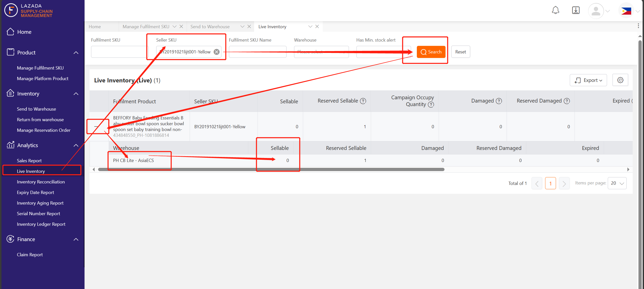Click the Campaign Occupy Quantity help icon
Image resolution: width=644 pixels, height=289 pixels.
click(431, 105)
